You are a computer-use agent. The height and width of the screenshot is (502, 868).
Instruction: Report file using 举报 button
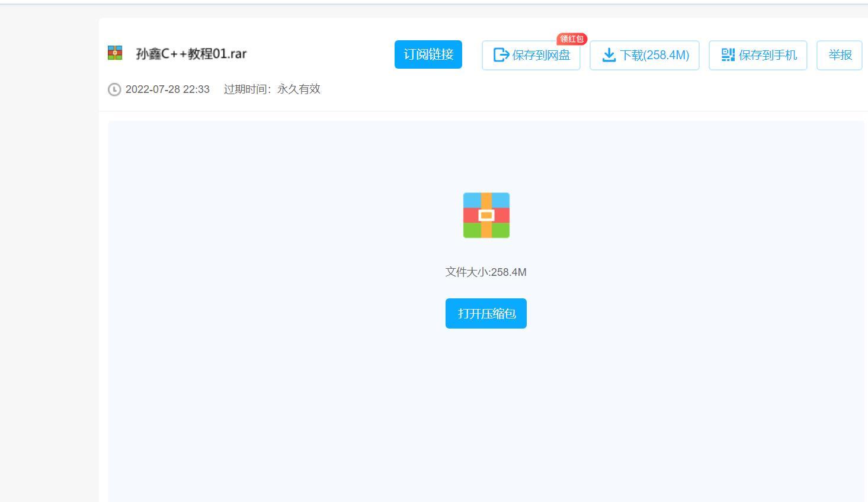click(x=840, y=56)
